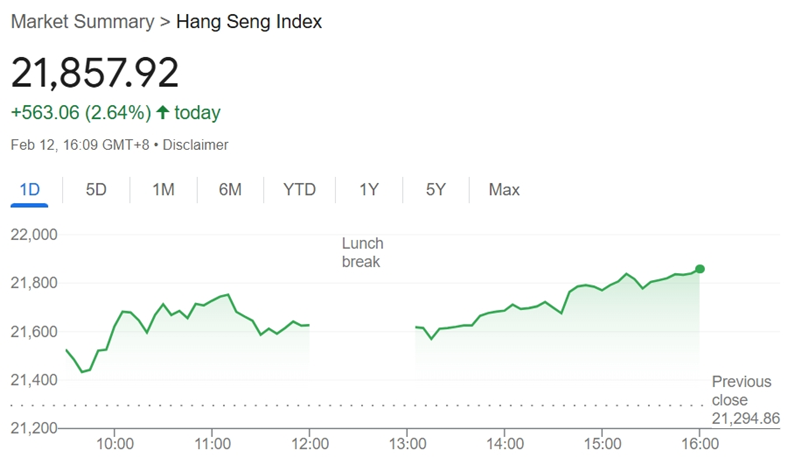Click the Hang Seng Index title
The width and height of the screenshot is (808, 457).
tap(249, 22)
